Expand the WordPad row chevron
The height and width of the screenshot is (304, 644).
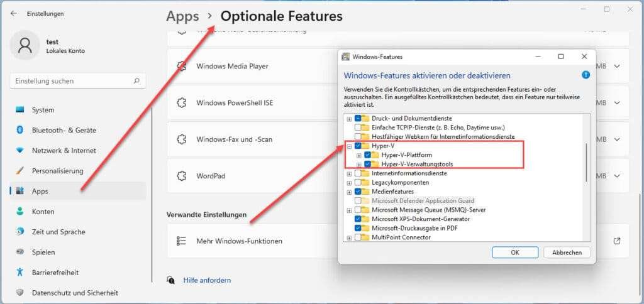click(616, 176)
